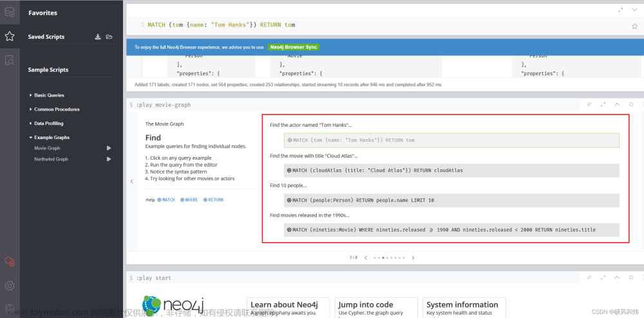
Task: Open the :help WHERE link
Action: (x=189, y=200)
